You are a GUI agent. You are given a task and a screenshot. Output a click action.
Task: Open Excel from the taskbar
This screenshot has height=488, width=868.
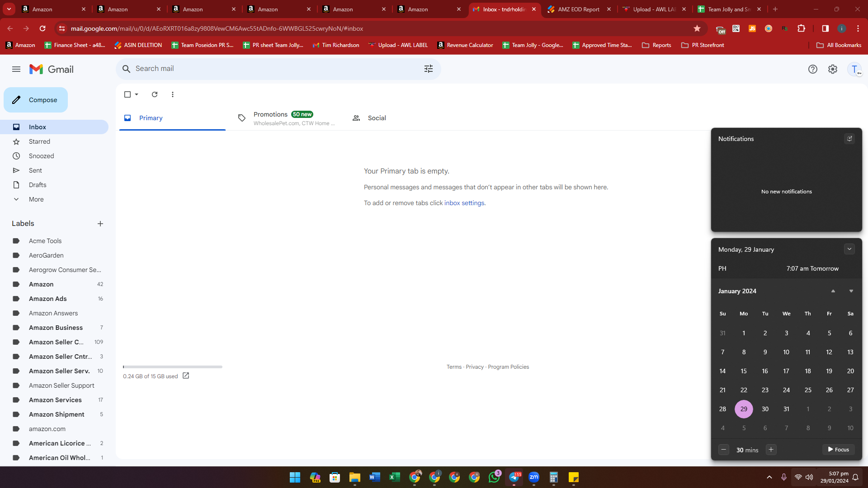tap(395, 477)
